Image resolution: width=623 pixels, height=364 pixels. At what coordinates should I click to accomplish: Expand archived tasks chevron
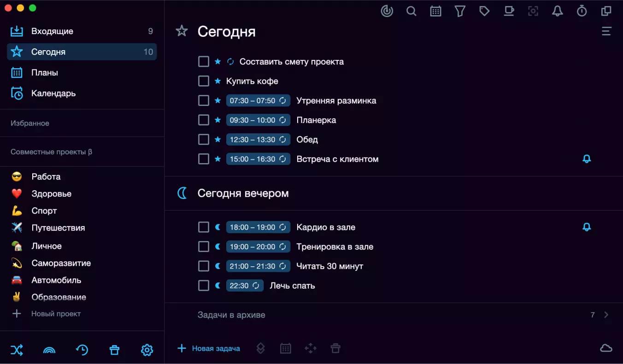(x=606, y=315)
